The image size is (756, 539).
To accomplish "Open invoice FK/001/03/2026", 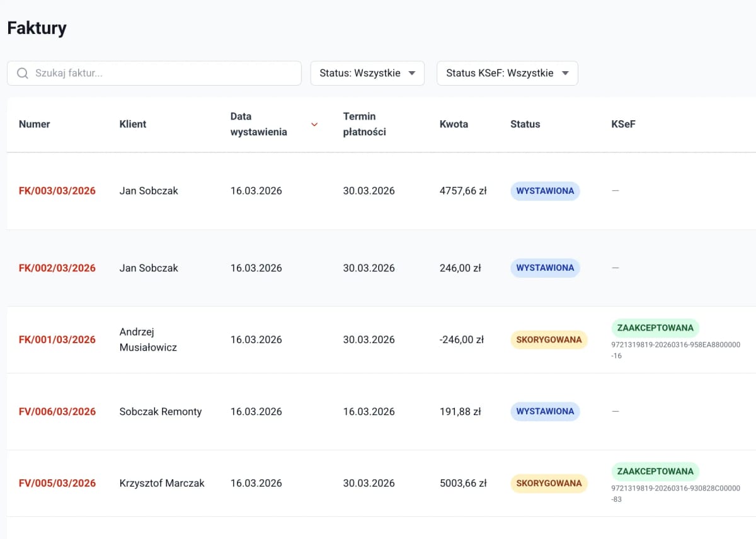I will click(x=57, y=339).
